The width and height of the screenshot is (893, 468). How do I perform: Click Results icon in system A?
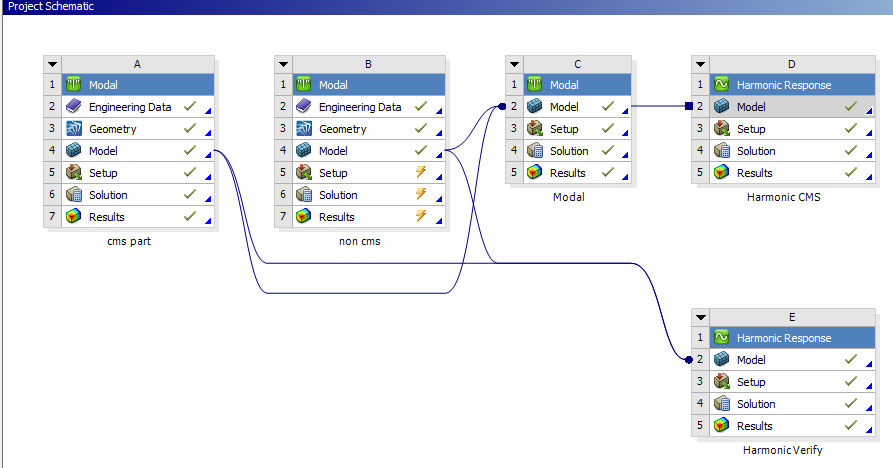(73, 216)
